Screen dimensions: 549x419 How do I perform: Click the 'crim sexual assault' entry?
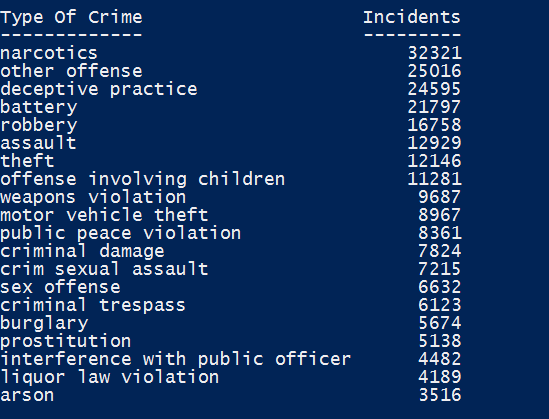pyautogui.click(x=104, y=269)
